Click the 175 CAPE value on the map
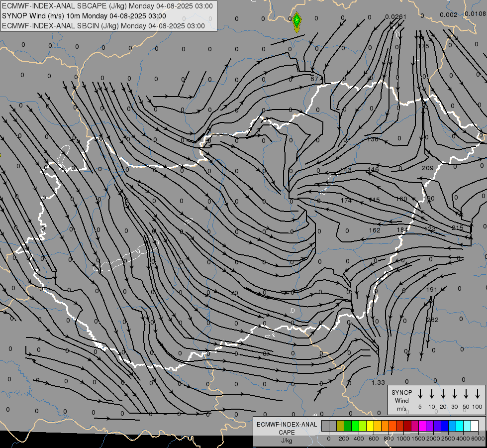 click(x=424, y=46)
